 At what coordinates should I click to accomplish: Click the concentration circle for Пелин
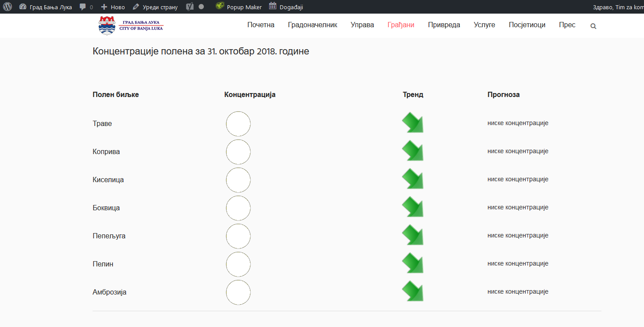238,264
